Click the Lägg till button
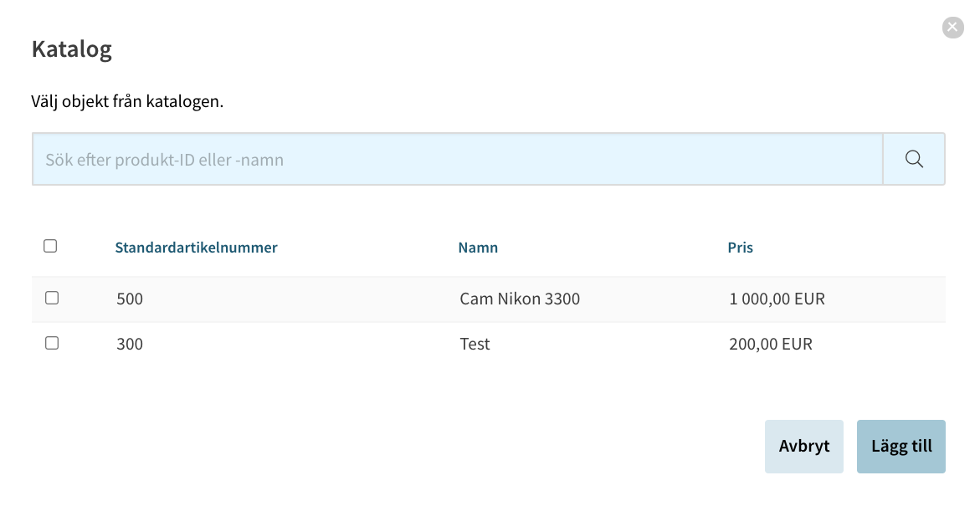Image resolution: width=980 pixels, height=506 pixels. pyautogui.click(x=901, y=446)
